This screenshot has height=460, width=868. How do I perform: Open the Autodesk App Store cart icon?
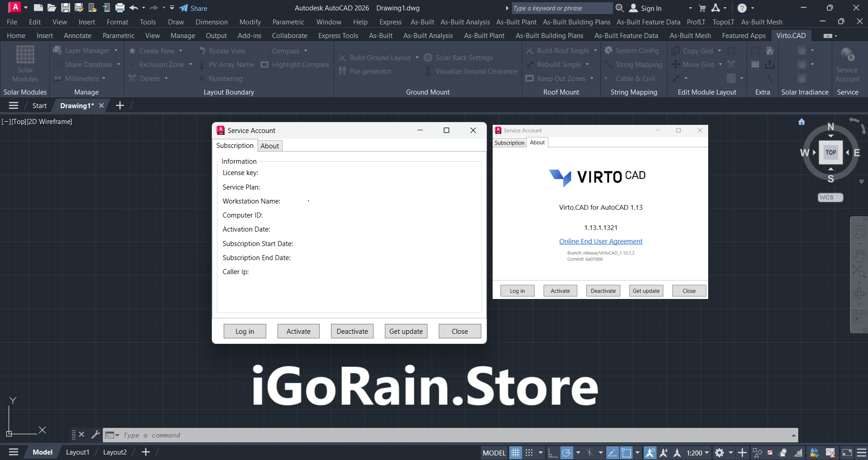pyautogui.click(x=702, y=8)
